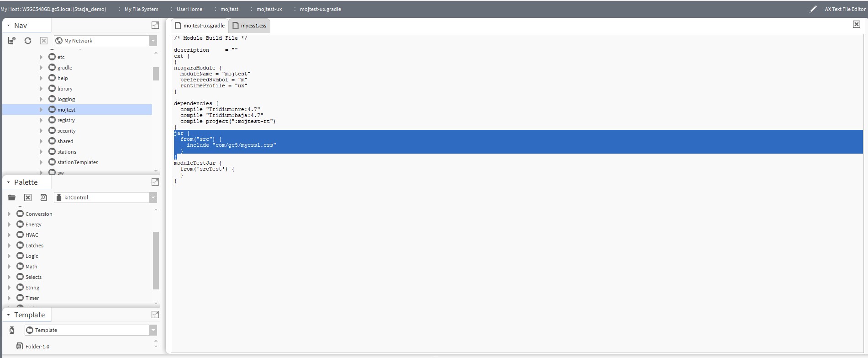Open the My Network dropdown
Image resolution: width=868 pixels, height=358 pixels.
point(153,41)
